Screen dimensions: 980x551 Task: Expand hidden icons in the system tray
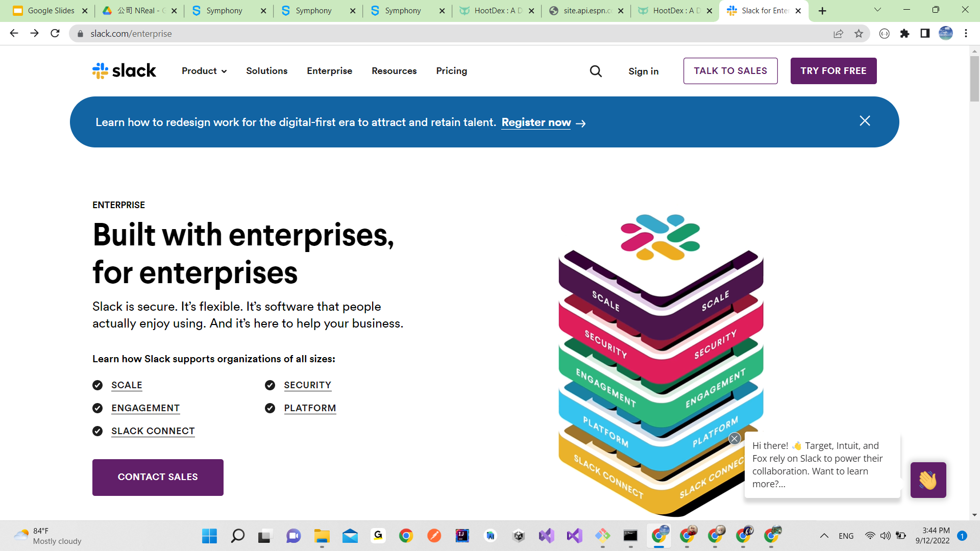pyautogui.click(x=824, y=536)
